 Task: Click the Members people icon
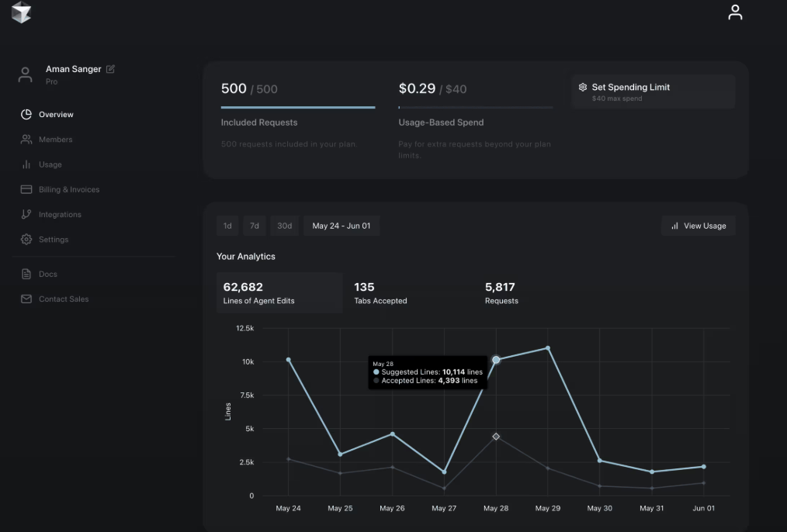click(26, 140)
